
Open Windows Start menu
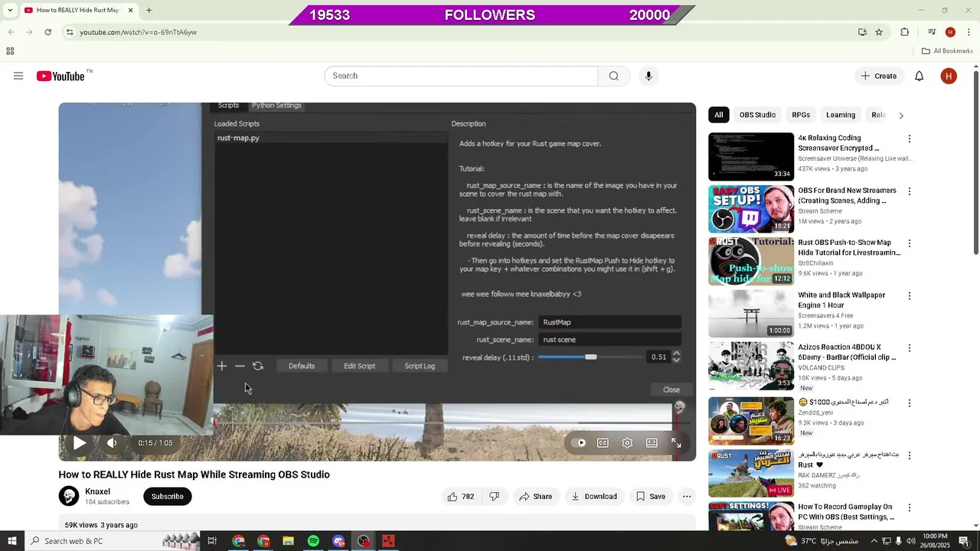tap(11, 541)
